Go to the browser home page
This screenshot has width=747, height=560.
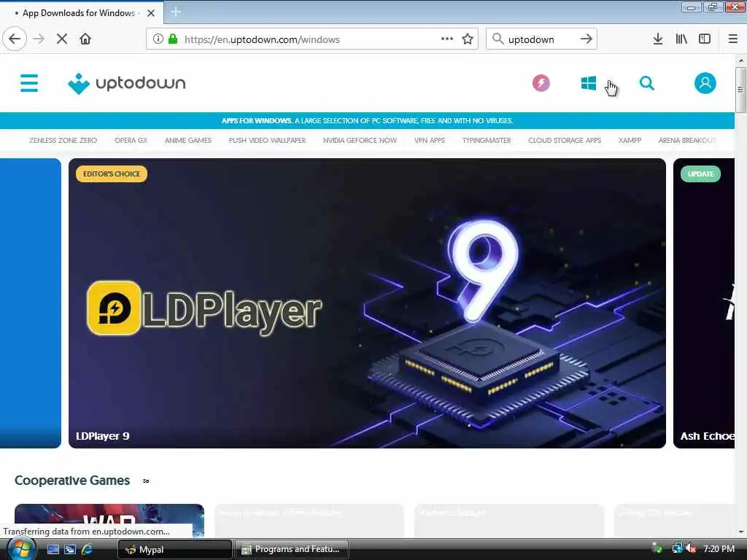(85, 39)
